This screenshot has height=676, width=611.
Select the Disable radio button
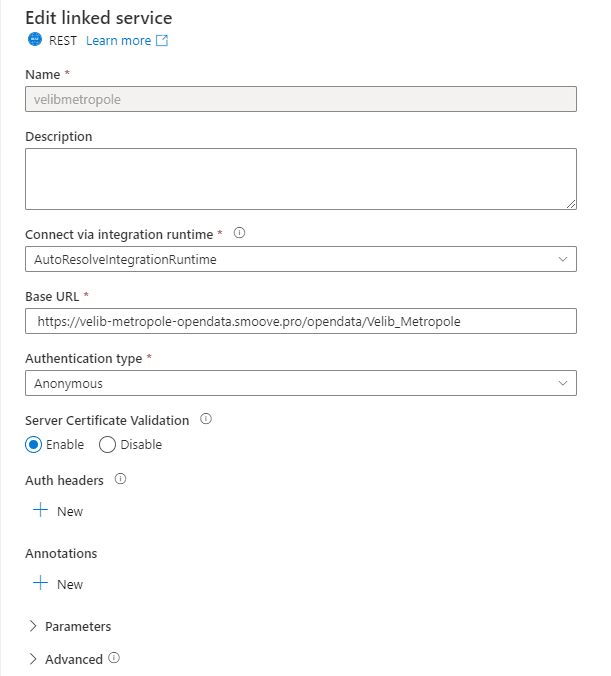tap(108, 445)
